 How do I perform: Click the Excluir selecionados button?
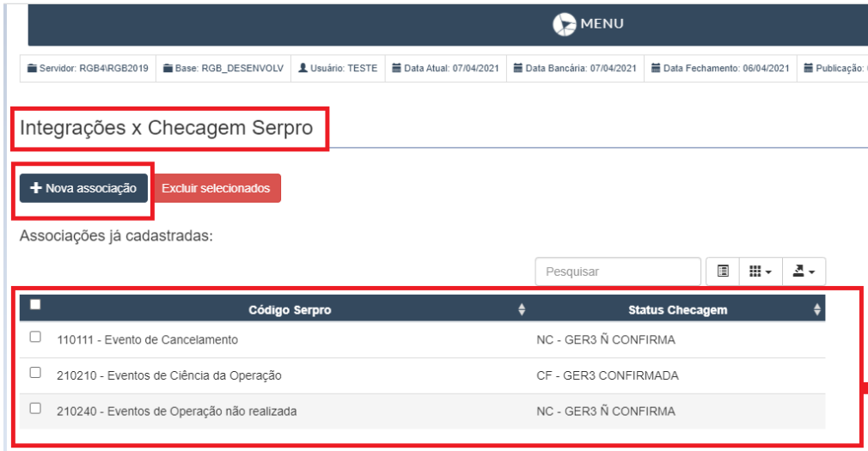216,188
